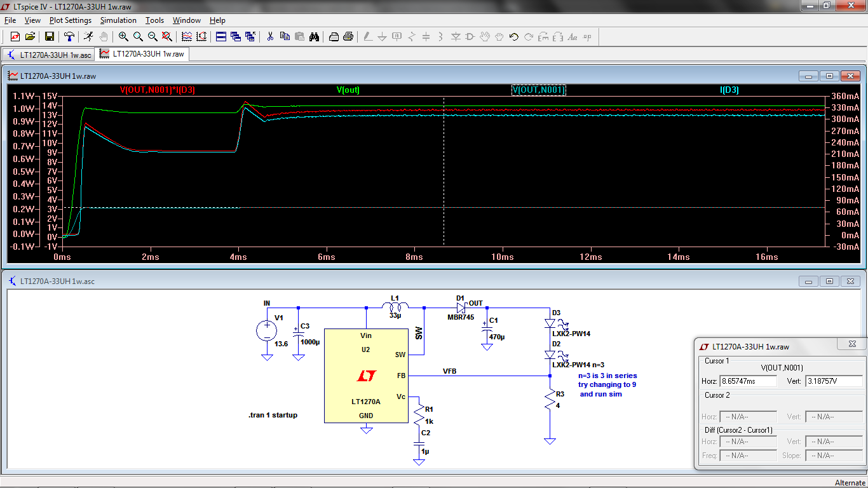Switch to the LT1270A-33UH 1w.asc tab
Viewport: 868px width, 488px height.
pos(50,55)
